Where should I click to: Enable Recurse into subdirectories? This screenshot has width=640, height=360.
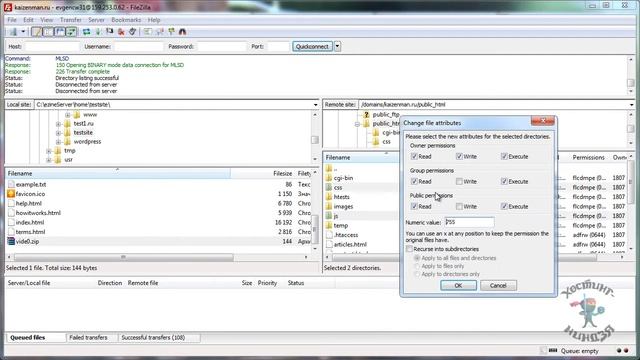(x=409, y=249)
